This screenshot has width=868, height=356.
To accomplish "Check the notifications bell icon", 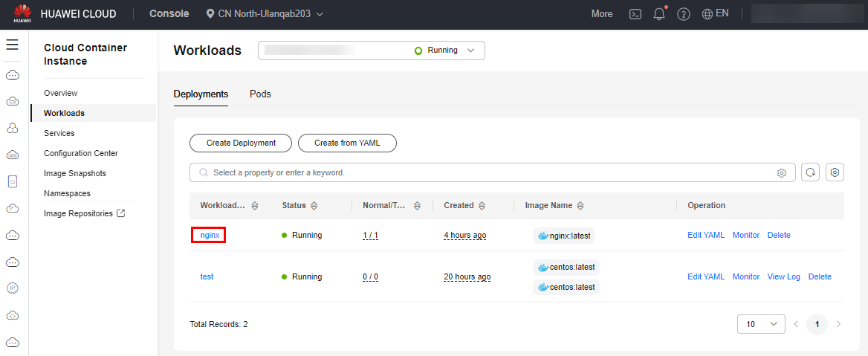I will coord(659,14).
